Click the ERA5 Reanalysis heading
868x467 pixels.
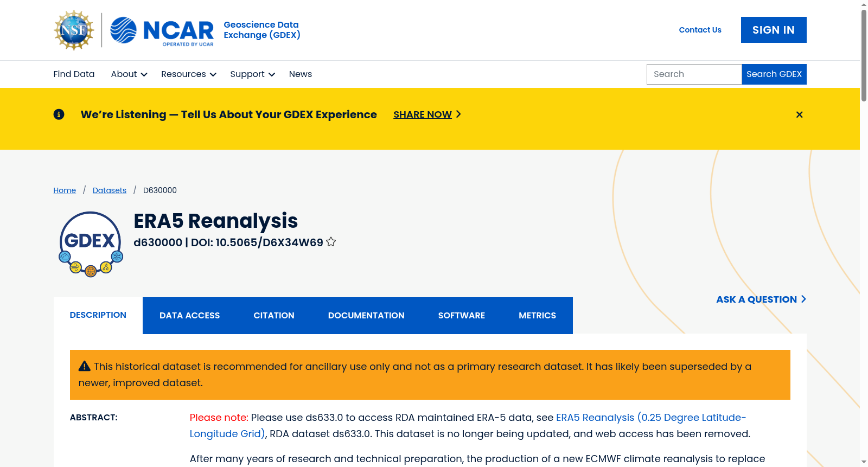(216, 221)
